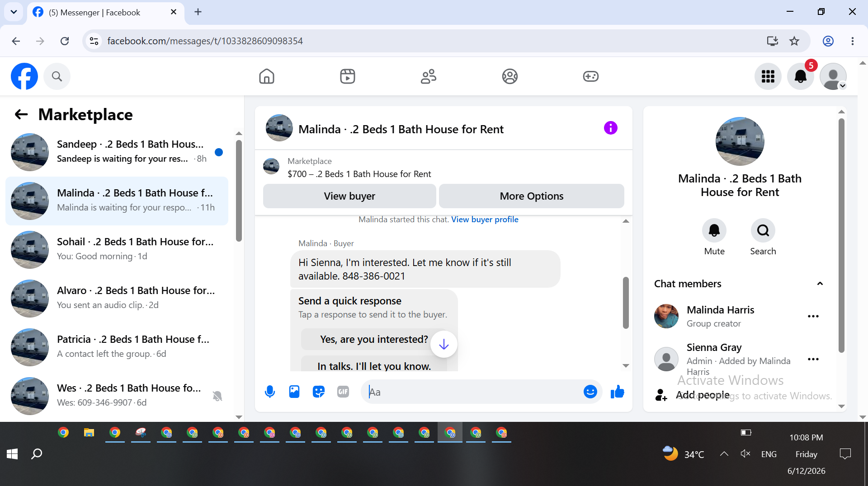Click the details panel scrollbar
Viewport: 868px width, 486px height.
pos(841,235)
